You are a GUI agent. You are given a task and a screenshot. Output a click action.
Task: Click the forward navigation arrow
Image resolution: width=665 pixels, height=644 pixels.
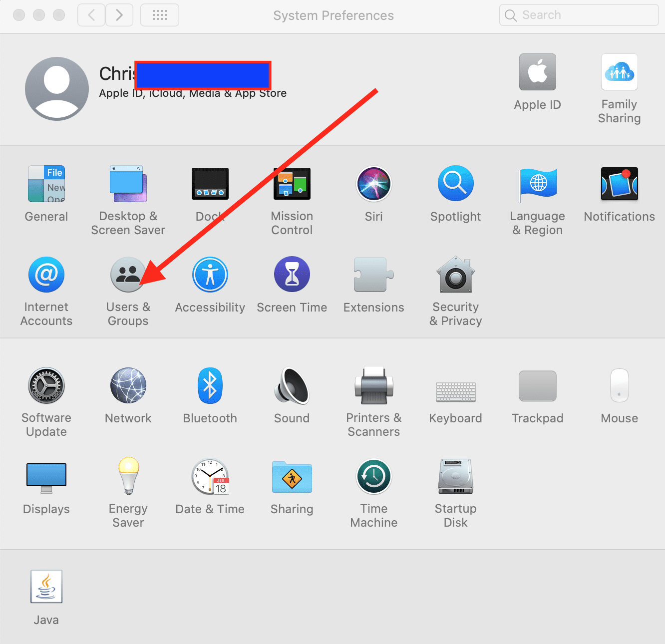click(119, 15)
